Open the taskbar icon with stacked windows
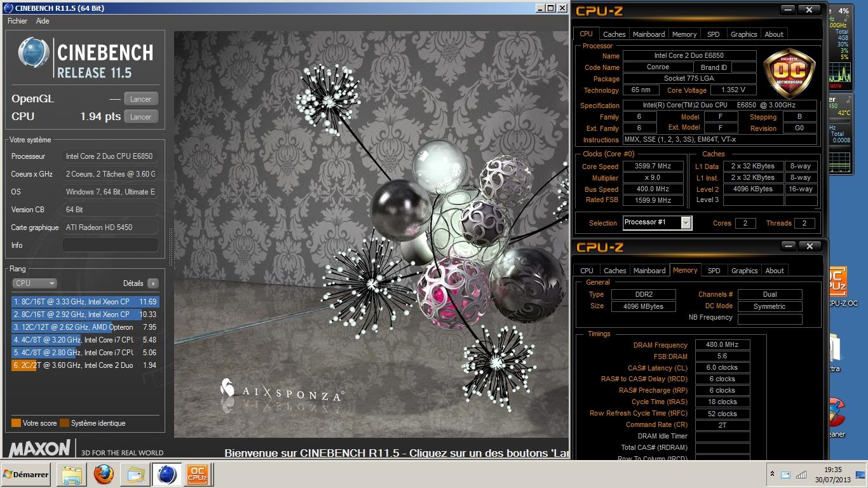The height and width of the screenshot is (488, 868). click(x=135, y=475)
